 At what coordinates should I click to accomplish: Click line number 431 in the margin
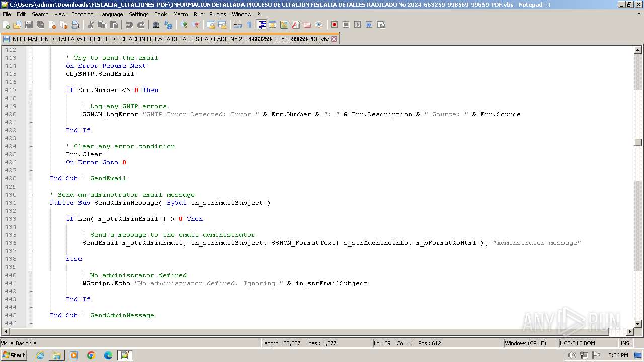[x=10, y=203]
